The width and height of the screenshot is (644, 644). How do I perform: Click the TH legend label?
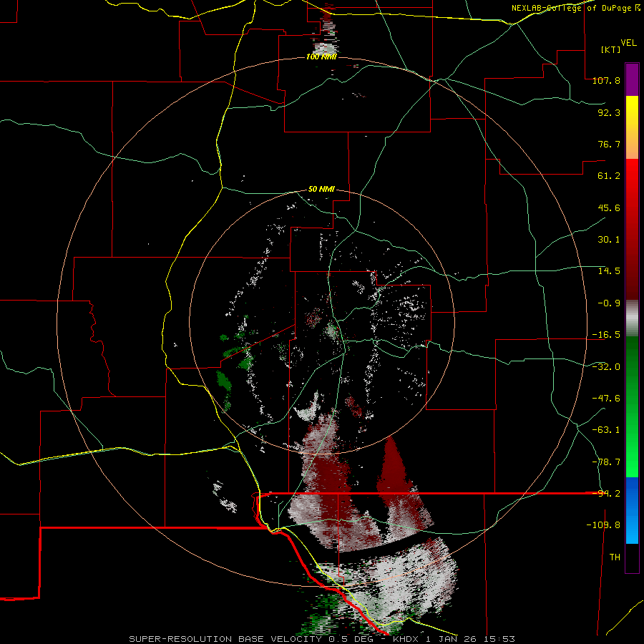(615, 557)
